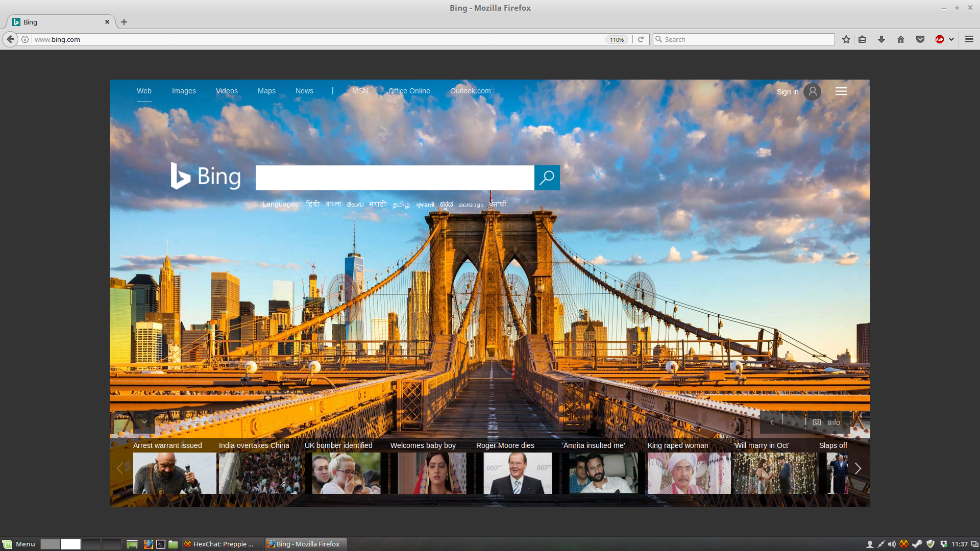This screenshot has width=980, height=551.
Task: Launch the Terminal from the taskbar
Action: pyautogui.click(x=161, y=544)
